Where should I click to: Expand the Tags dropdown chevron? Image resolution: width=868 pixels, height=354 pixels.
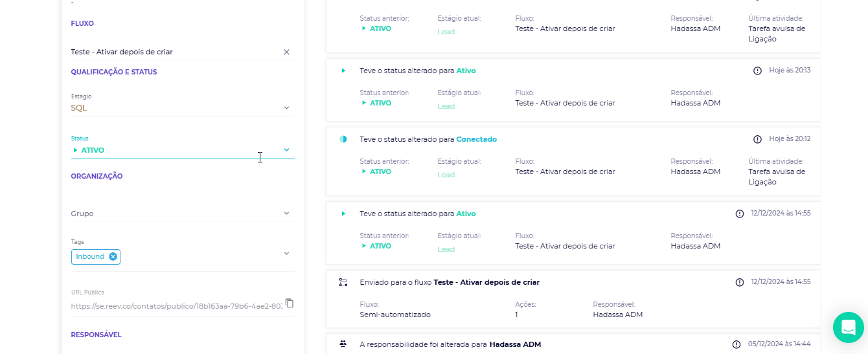286,254
